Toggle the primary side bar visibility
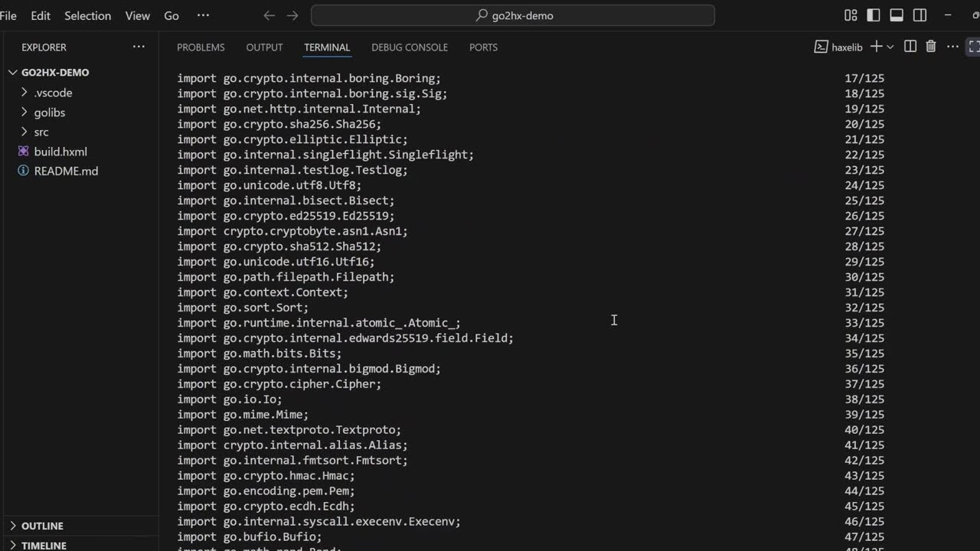 coord(874,15)
